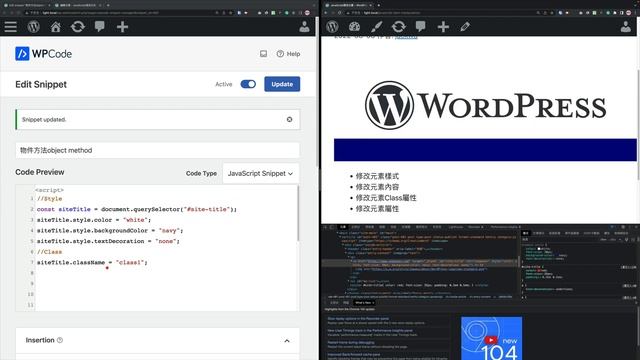The height and width of the screenshot is (360, 640).
Task: Dismiss the Snippet updated notice
Action: [289, 119]
